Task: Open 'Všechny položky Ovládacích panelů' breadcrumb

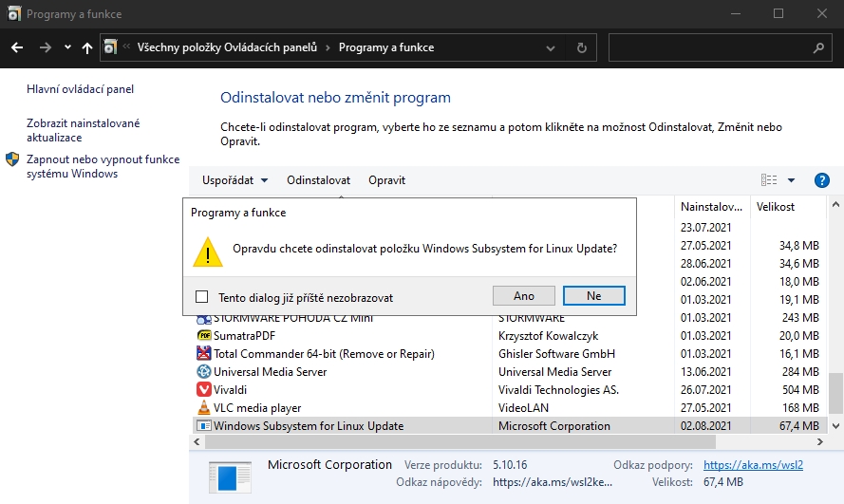Action: 227,47
